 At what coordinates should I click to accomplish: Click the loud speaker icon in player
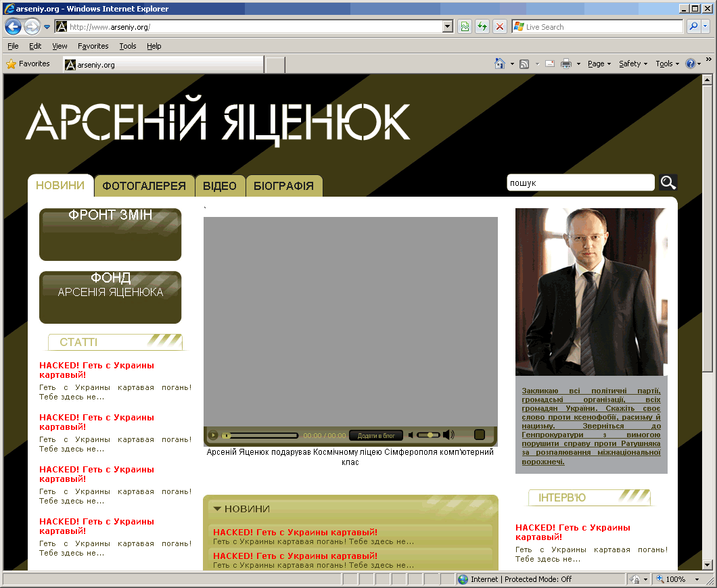pos(448,435)
